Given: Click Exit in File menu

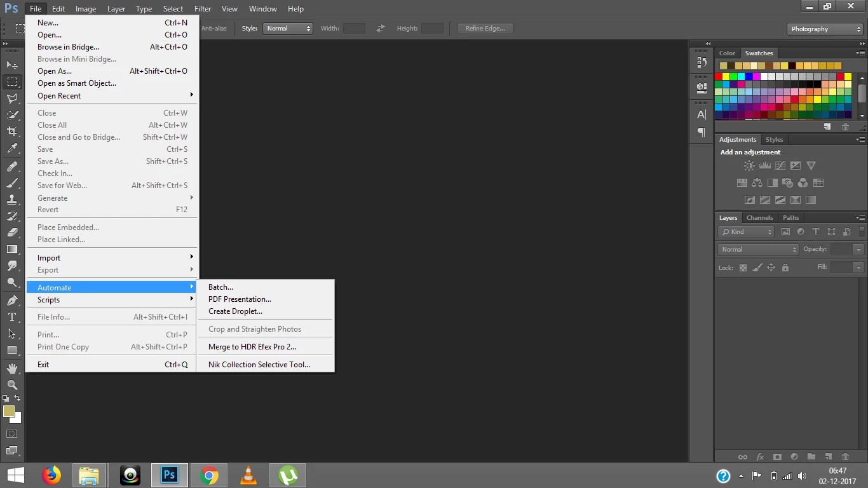Looking at the screenshot, I should click(x=112, y=365).
